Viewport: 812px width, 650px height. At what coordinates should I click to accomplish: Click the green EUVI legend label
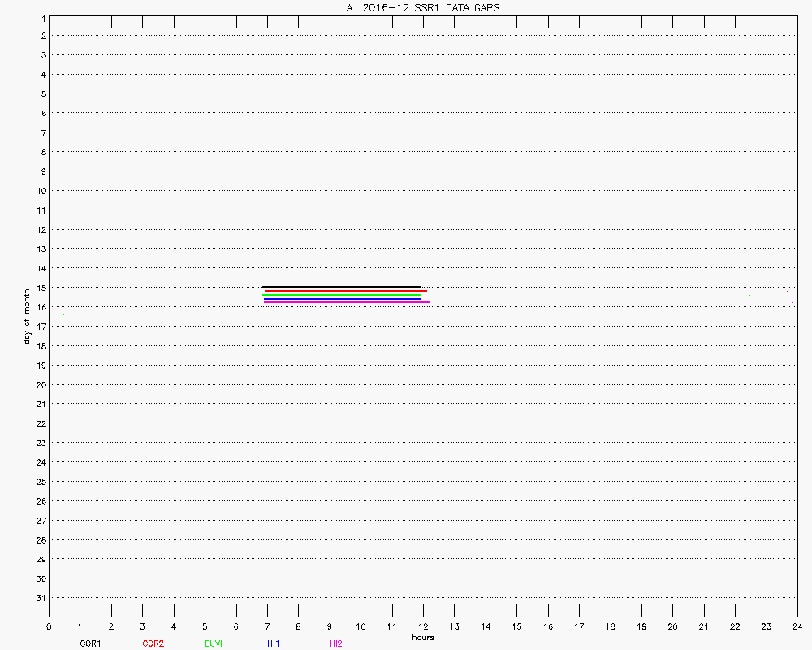coord(214,643)
